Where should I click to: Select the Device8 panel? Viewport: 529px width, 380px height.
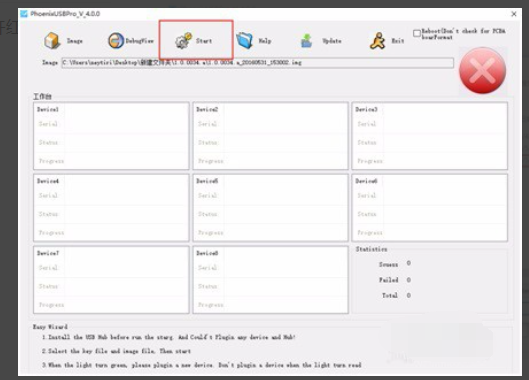[x=271, y=280]
